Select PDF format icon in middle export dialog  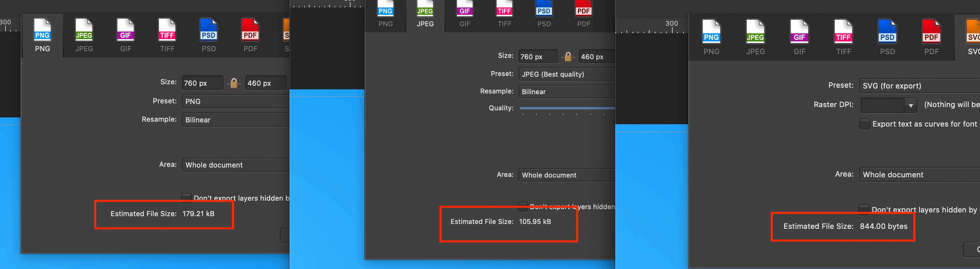(x=583, y=8)
